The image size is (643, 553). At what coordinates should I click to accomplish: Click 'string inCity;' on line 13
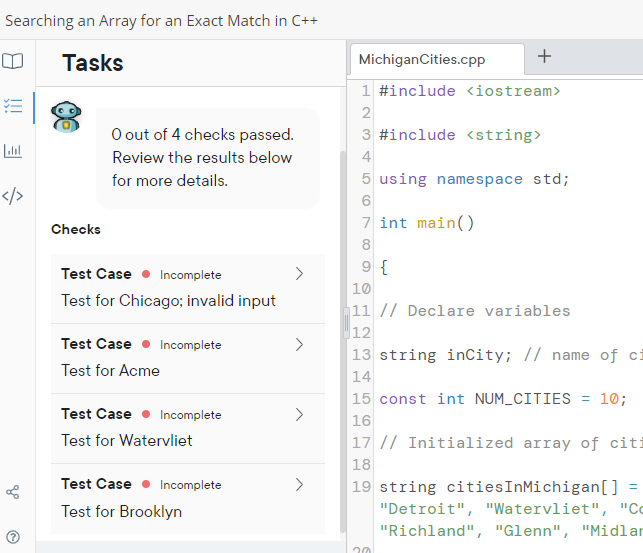point(445,355)
